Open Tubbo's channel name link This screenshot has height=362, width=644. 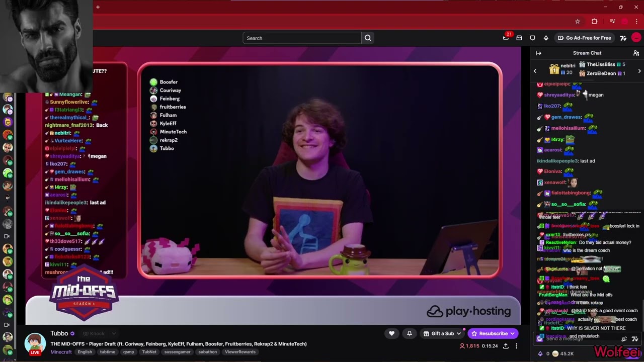[59, 333]
